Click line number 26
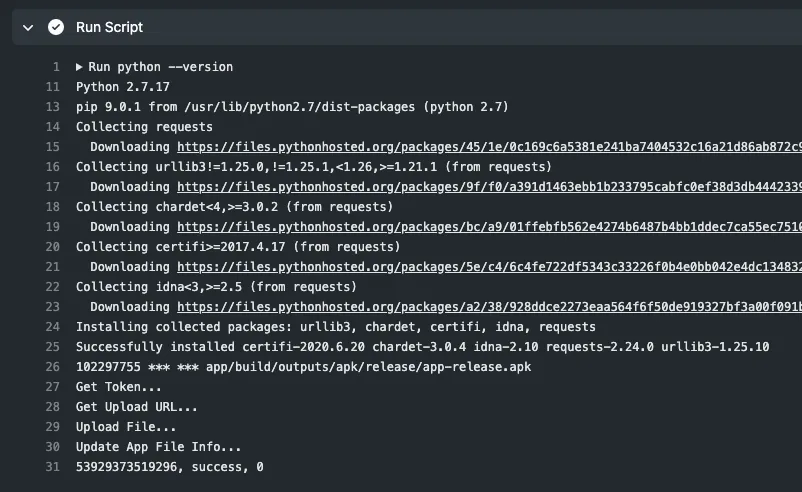The image size is (802, 492). pos(53,367)
